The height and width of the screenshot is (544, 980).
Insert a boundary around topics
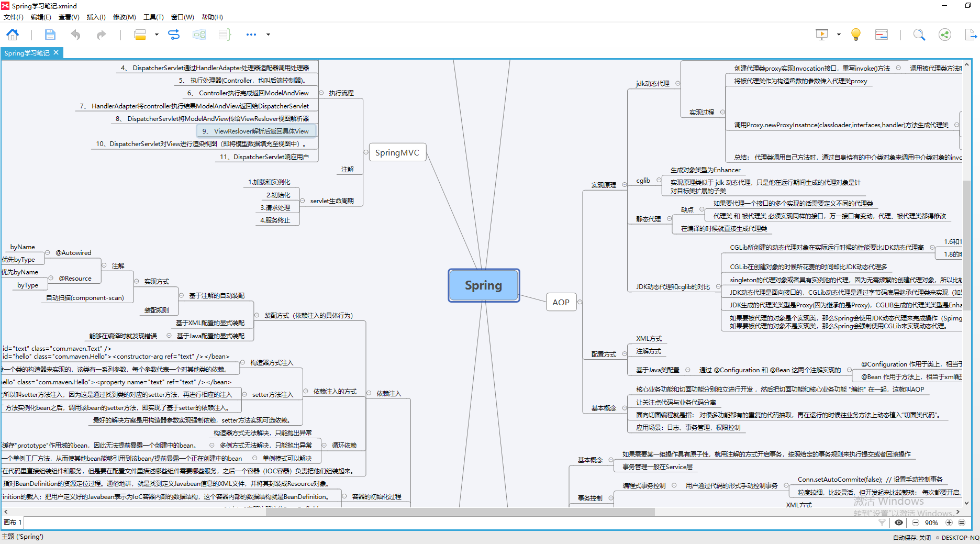[199, 35]
